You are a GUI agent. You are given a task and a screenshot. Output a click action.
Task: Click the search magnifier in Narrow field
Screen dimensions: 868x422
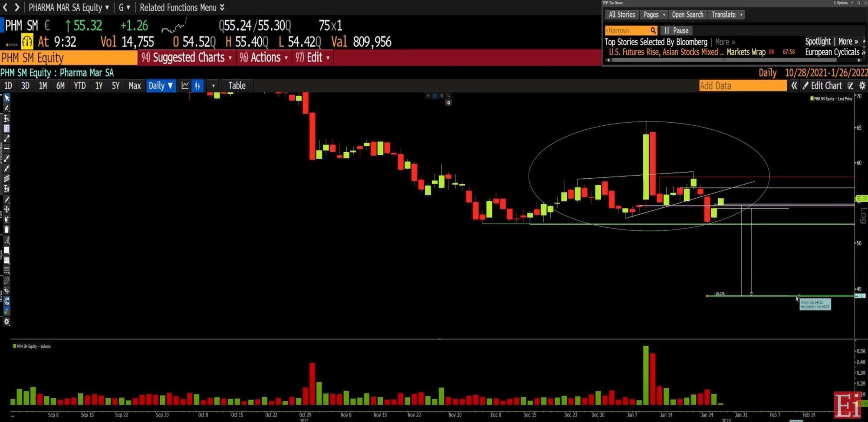[653, 31]
